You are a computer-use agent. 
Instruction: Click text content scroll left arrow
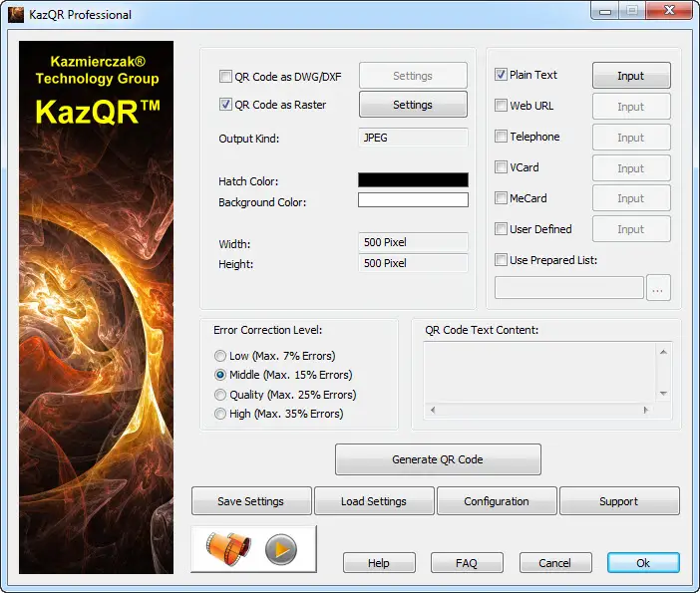[x=433, y=410]
